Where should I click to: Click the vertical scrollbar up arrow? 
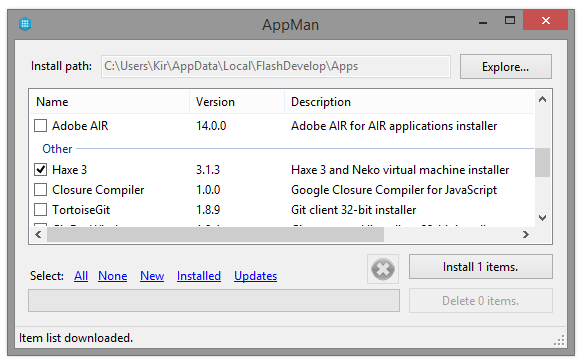tap(543, 99)
